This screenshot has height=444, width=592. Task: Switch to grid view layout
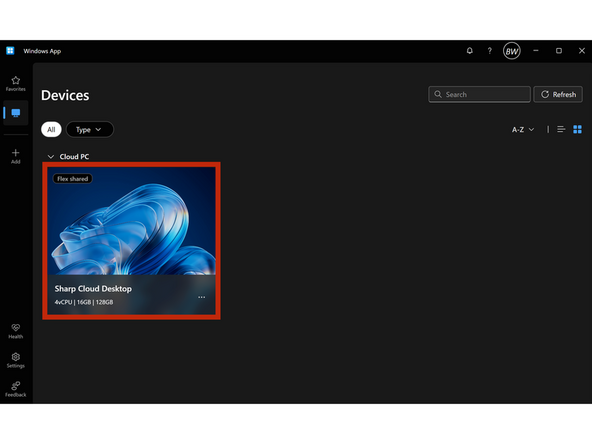click(577, 130)
